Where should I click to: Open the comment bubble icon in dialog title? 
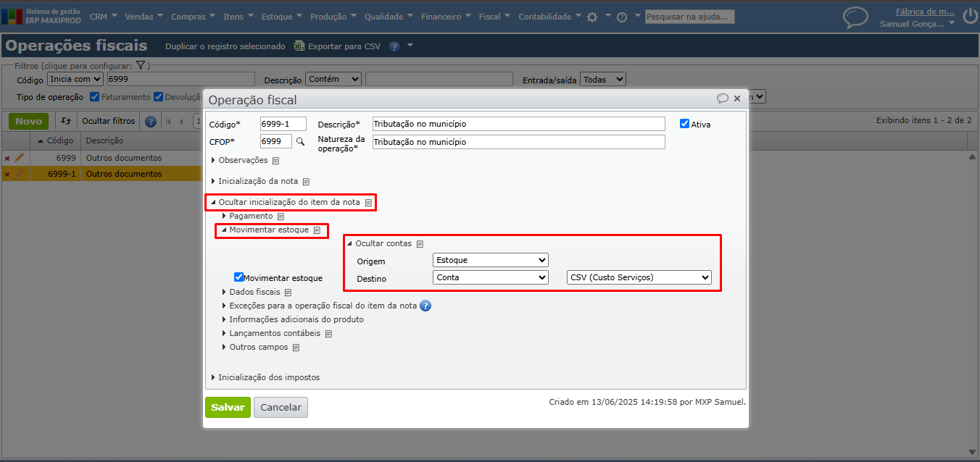[722, 98]
